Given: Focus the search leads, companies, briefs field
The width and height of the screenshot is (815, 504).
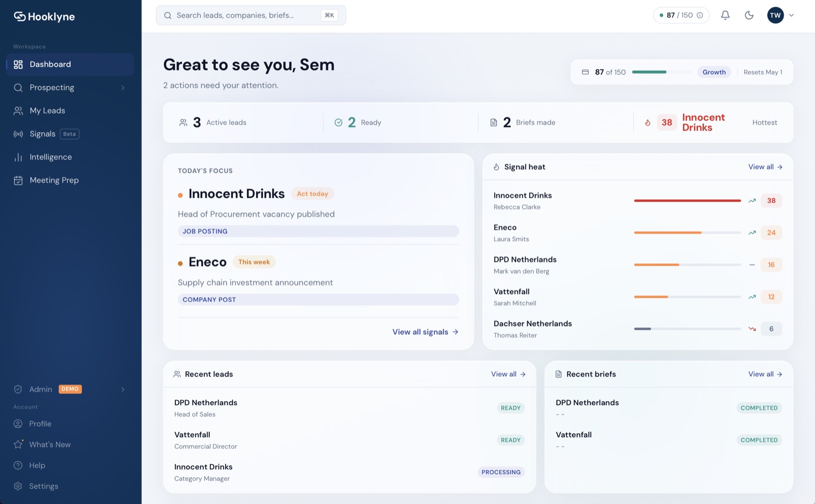Looking at the screenshot, I should 251,15.
